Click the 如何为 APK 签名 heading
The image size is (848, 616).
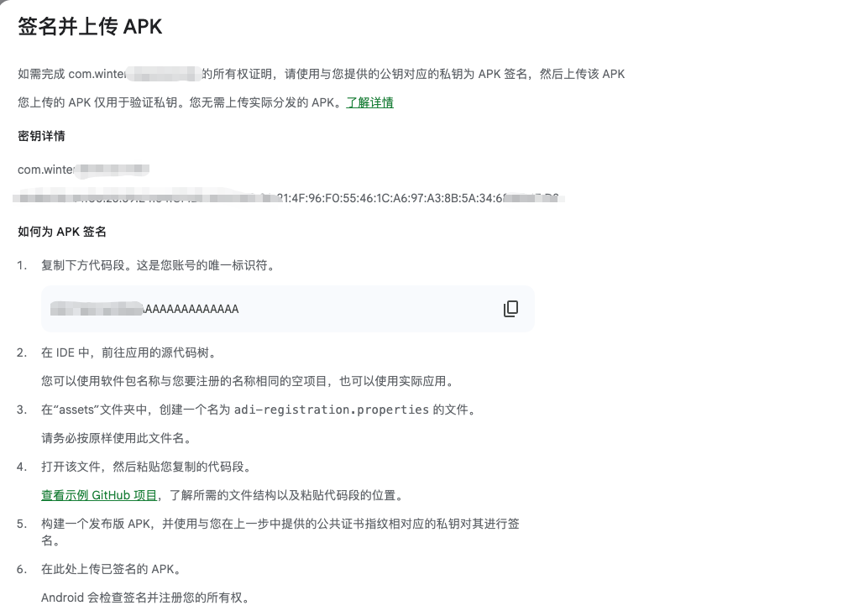[61, 232]
